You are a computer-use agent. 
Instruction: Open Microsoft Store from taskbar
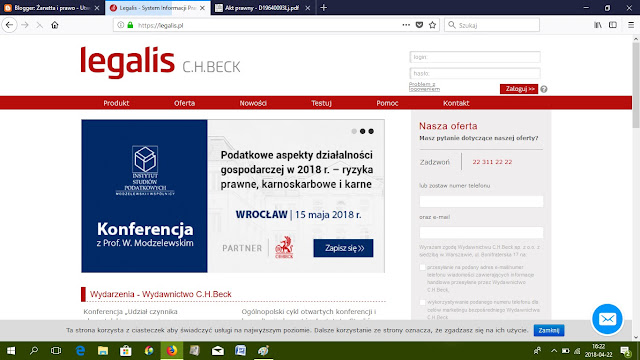(x=126, y=351)
